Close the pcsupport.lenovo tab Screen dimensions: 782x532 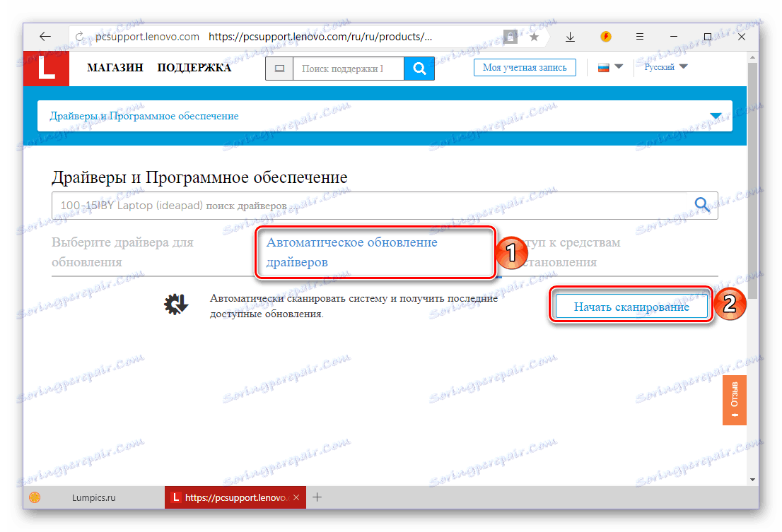click(x=296, y=497)
